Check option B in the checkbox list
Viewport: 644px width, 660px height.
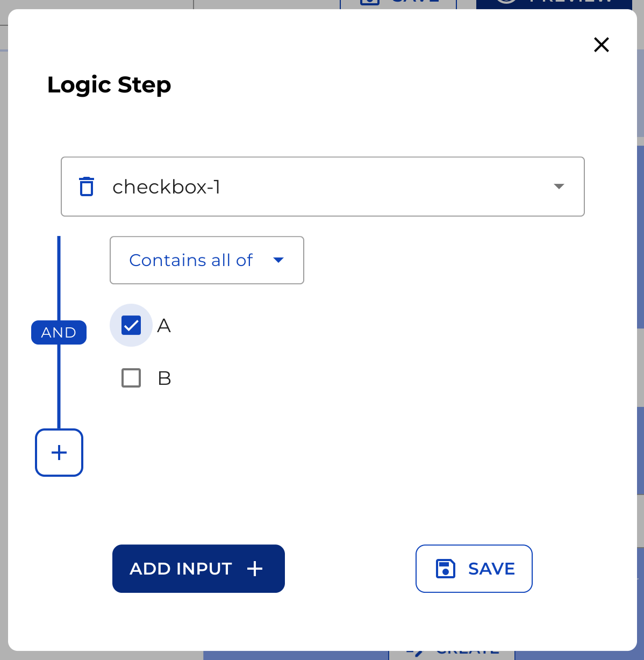point(131,378)
